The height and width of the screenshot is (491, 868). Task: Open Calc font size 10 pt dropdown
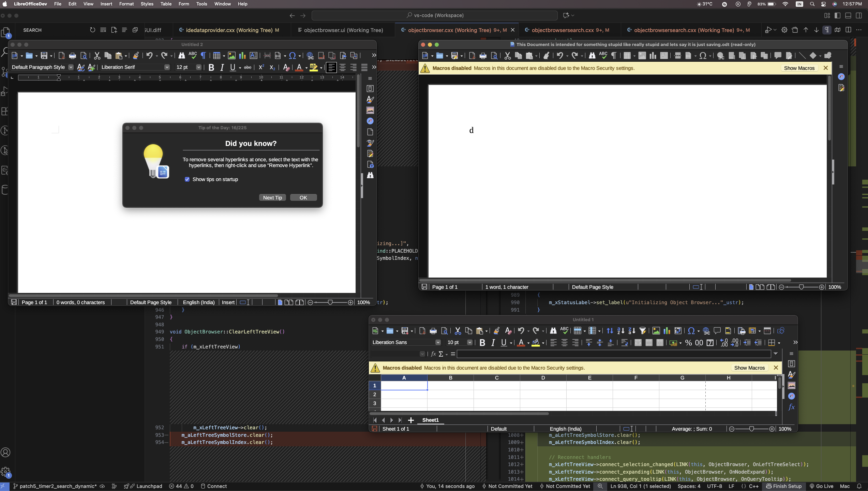pos(469,342)
